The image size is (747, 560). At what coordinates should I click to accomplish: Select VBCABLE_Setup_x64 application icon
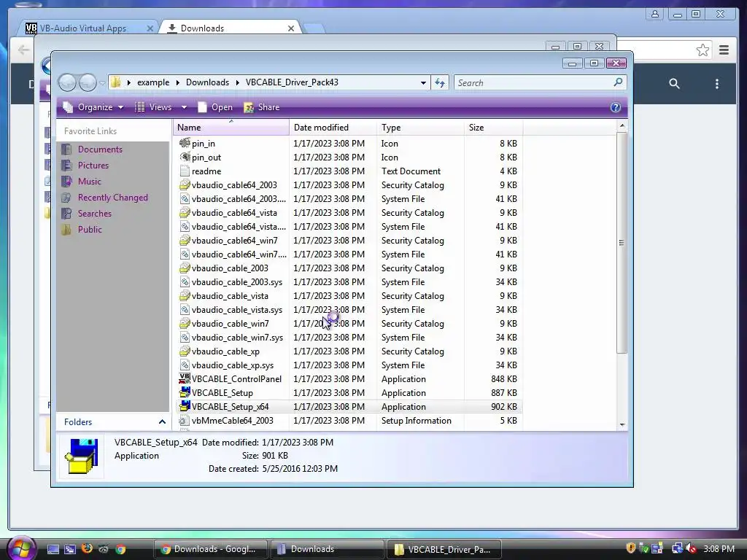click(x=185, y=406)
